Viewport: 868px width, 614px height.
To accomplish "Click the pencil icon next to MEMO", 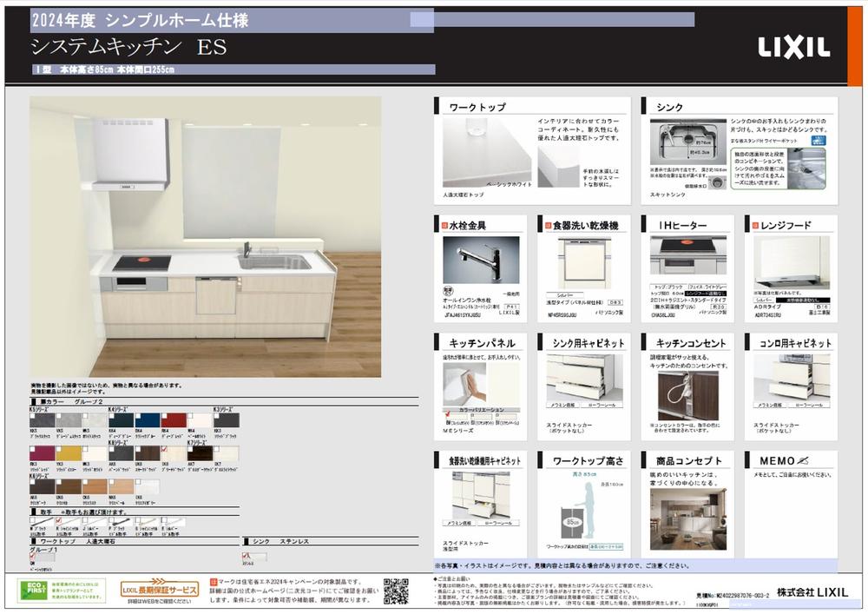I will coord(802,459).
